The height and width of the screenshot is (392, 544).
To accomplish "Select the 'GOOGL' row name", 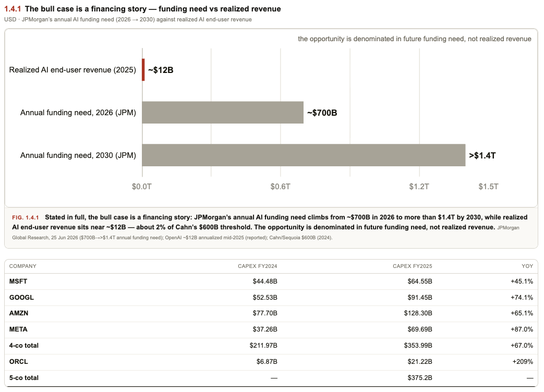I will [x=21, y=297].
